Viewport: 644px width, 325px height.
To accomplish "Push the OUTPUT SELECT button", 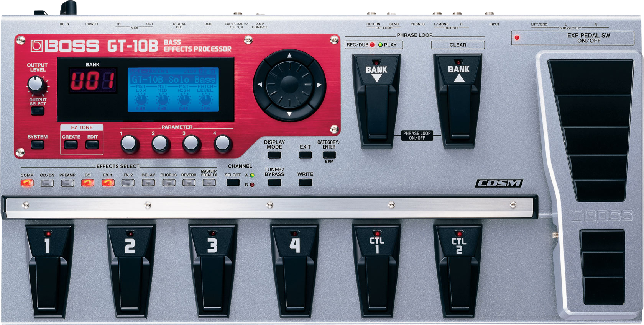I will pyautogui.click(x=38, y=111).
